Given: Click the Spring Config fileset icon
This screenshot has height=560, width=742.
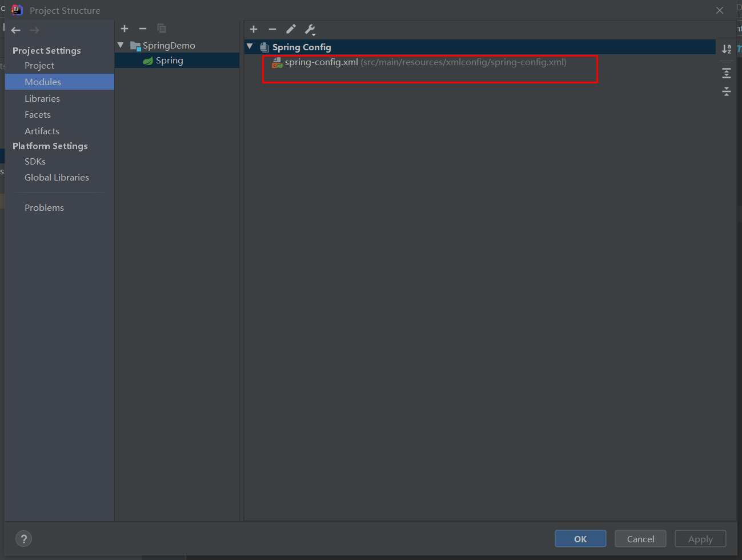Looking at the screenshot, I should [264, 47].
